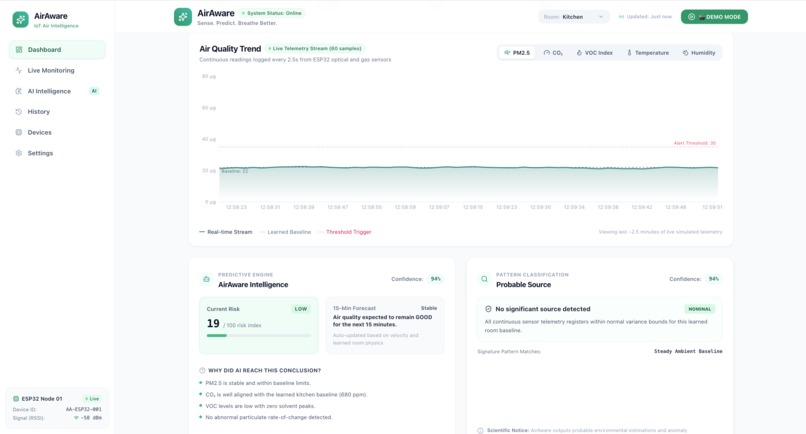This screenshot has height=434, width=806.
Task: Click the Wi-Fi signal icon by -58 dBm
Action: [76, 418]
